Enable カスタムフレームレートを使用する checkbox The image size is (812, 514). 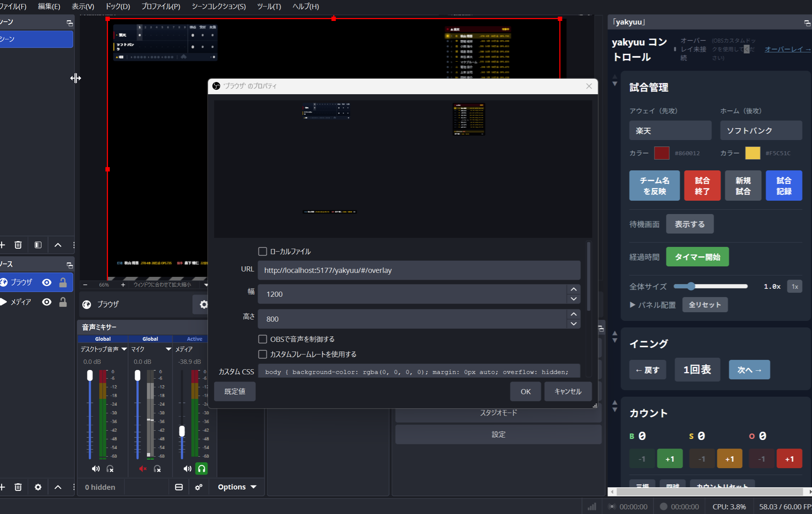(x=263, y=354)
